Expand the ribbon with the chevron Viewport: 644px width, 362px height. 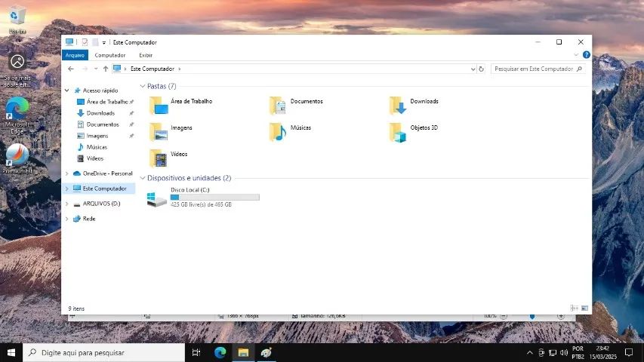click(x=576, y=54)
